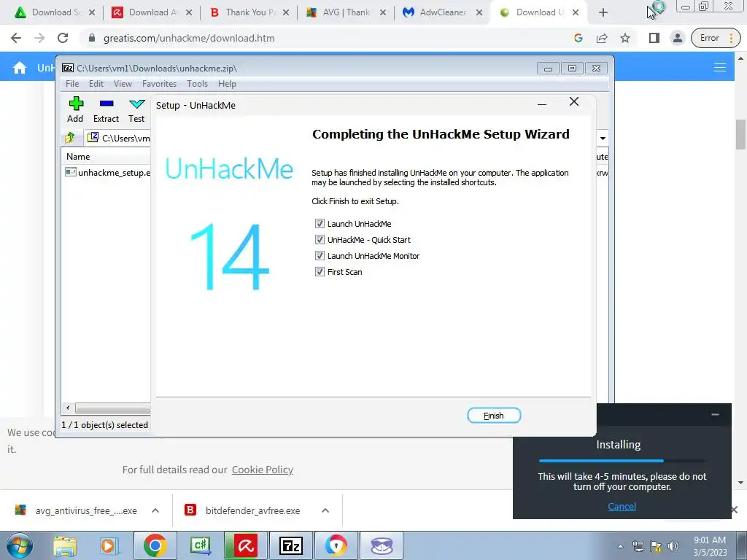The width and height of the screenshot is (747, 560).
Task: Click the installing progress bar
Action: tap(622, 461)
